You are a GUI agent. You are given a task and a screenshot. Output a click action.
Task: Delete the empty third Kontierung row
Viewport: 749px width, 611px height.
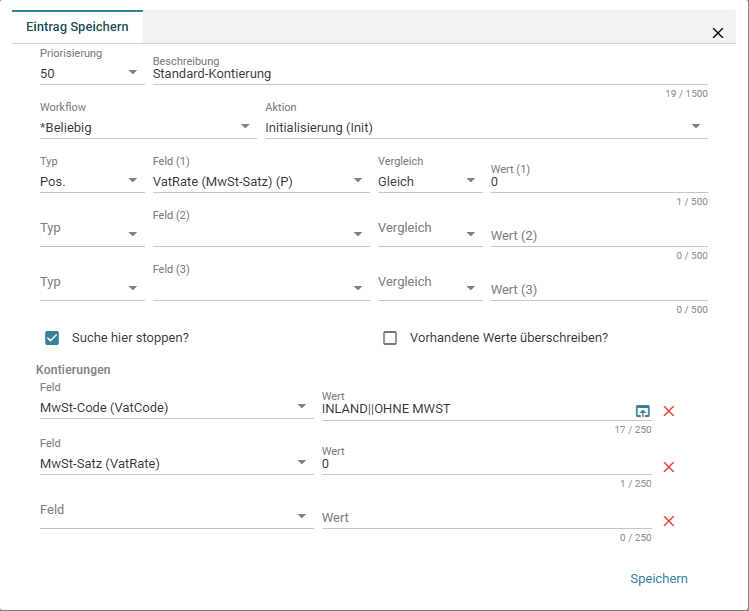tap(669, 521)
